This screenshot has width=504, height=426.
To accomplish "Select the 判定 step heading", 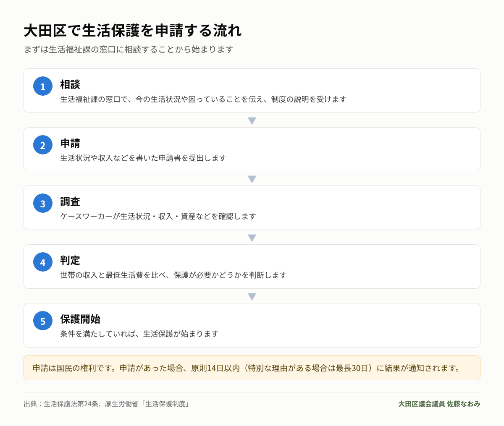I will 70,260.
